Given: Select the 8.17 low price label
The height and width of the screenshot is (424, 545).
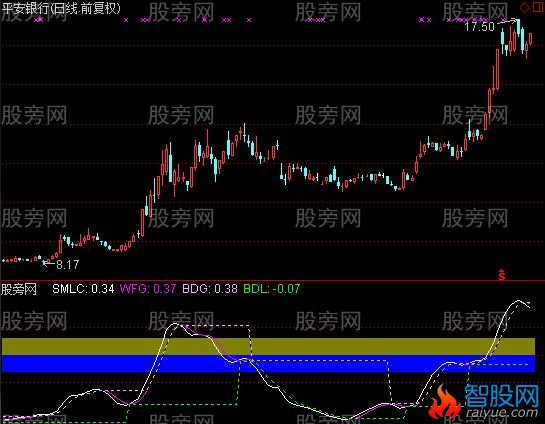Looking at the screenshot, I should (67, 264).
